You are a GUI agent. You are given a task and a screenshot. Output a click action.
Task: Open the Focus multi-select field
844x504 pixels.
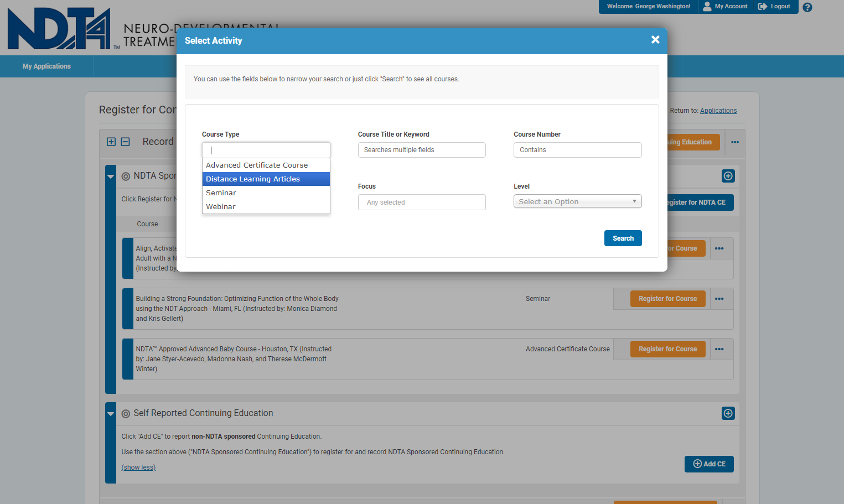point(422,202)
